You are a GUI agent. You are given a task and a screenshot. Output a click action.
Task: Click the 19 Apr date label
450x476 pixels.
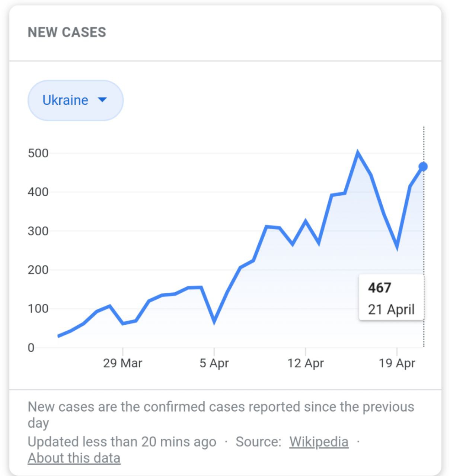(x=397, y=363)
